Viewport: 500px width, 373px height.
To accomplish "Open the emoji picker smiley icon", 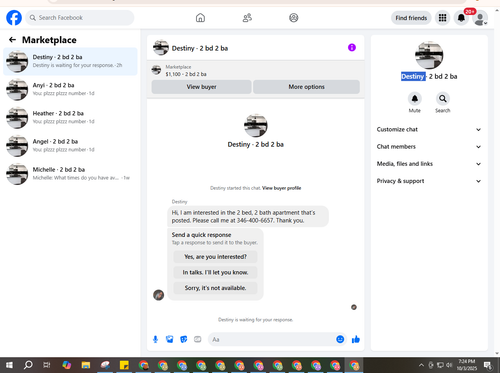I will (340, 339).
